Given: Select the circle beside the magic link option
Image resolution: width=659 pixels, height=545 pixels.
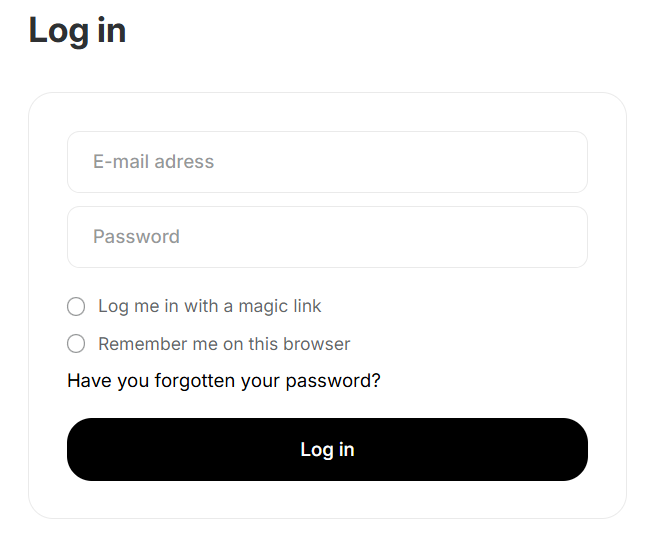Looking at the screenshot, I should [76, 306].
